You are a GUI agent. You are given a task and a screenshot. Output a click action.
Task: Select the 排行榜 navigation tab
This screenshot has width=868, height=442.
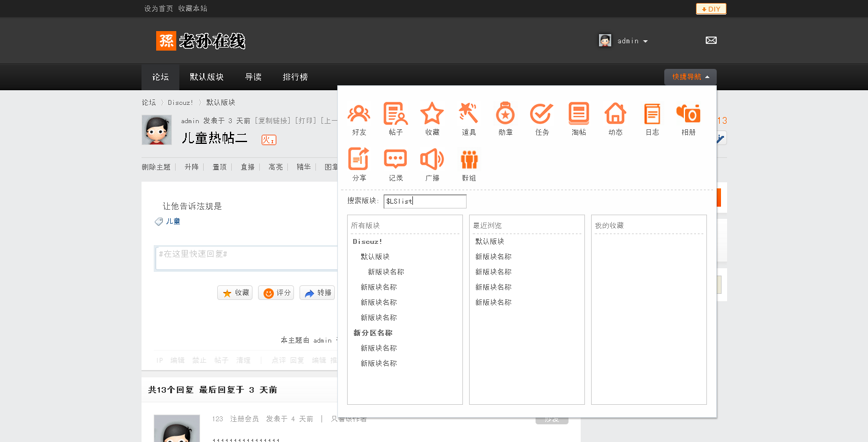coord(295,77)
